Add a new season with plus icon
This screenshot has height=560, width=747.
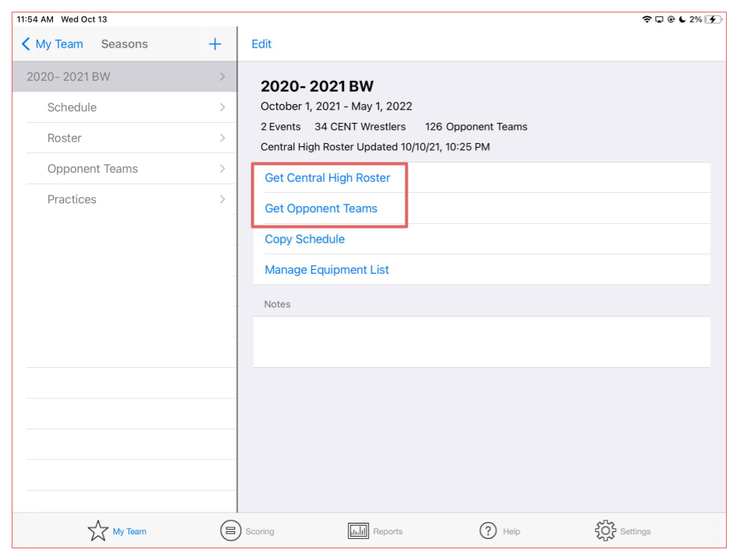tap(216, 44)
